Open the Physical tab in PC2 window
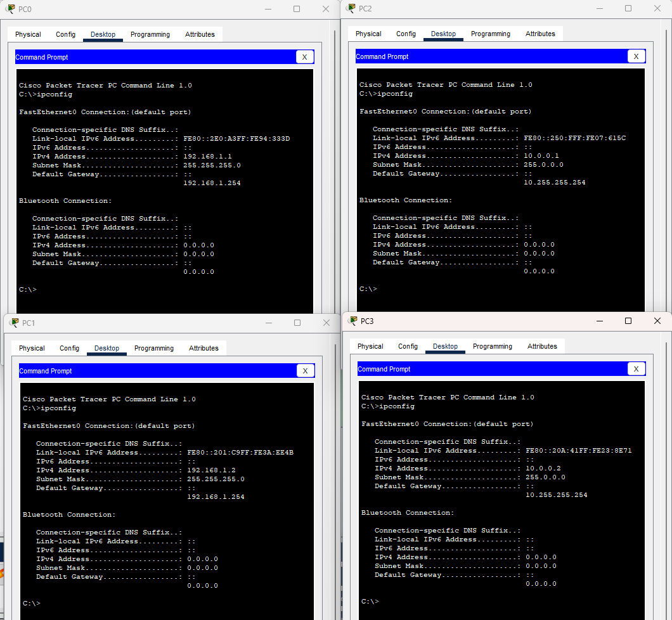 (368, 34)
